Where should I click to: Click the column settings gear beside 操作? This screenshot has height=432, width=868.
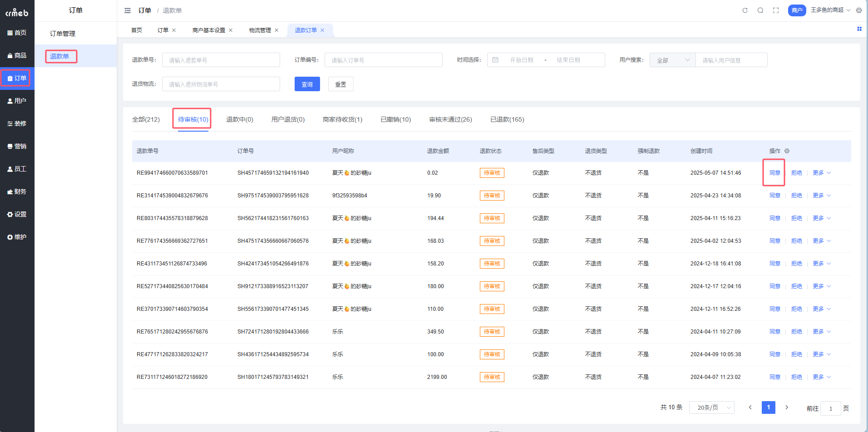point(787,151)
